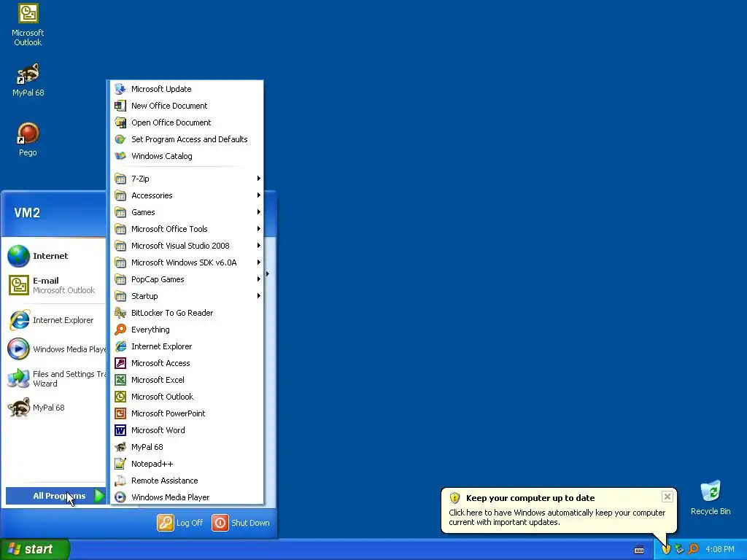Expand the Games submenu arrow
The height and width of the screenshot is (560, 747).
coord(259,212)
